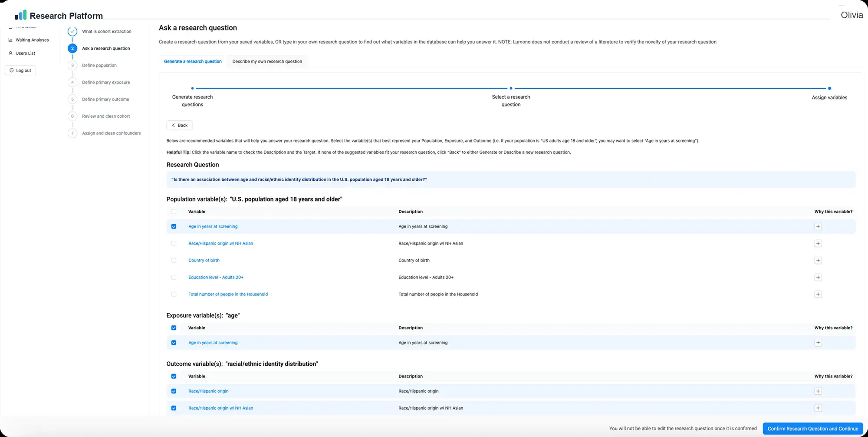The image size is (868, 437).
Task: Expand why for outcome Race/Hispanic w/ NH Asian
Action: pos(818,408)
